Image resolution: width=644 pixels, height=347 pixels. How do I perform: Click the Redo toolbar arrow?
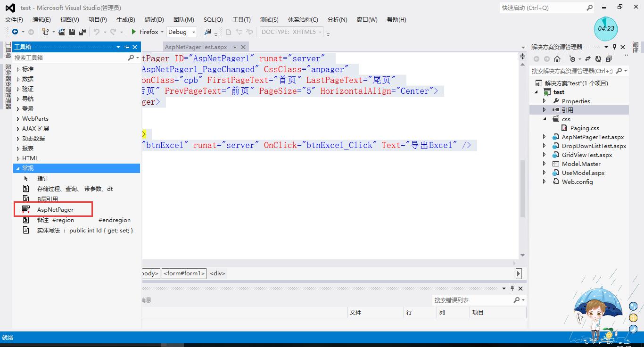113,32
